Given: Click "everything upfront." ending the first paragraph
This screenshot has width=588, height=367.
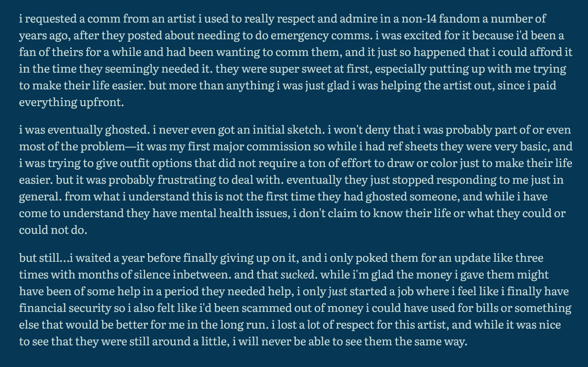Looking at the screenshot, I should 71,102.
